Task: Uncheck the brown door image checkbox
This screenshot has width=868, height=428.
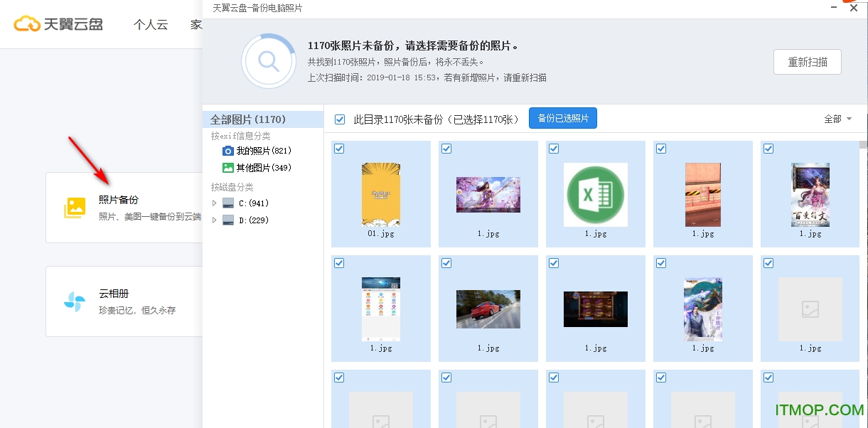Action: (x=661, y=149)
